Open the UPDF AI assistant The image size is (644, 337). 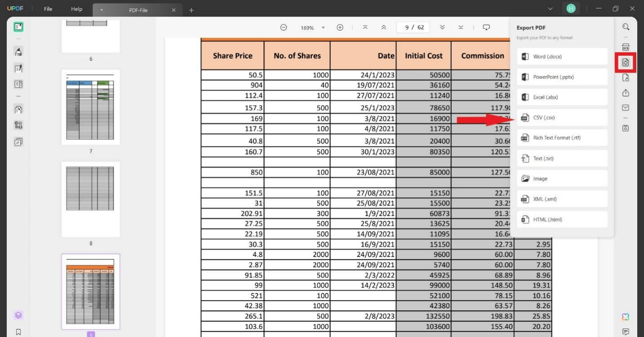click(x=626, y=317)
